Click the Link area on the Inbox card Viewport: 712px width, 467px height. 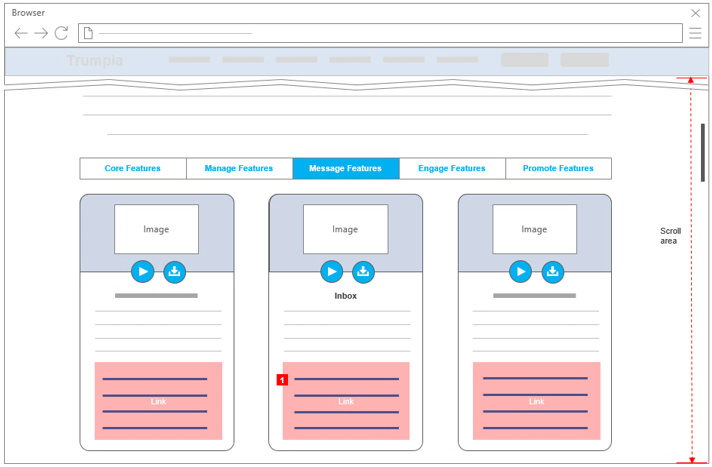click(x=346, y=401)
